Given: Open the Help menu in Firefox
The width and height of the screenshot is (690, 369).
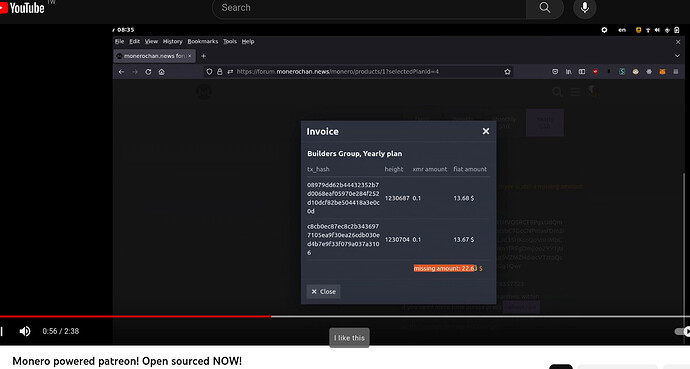Looking at the screenshot, I should click(248, 41).
